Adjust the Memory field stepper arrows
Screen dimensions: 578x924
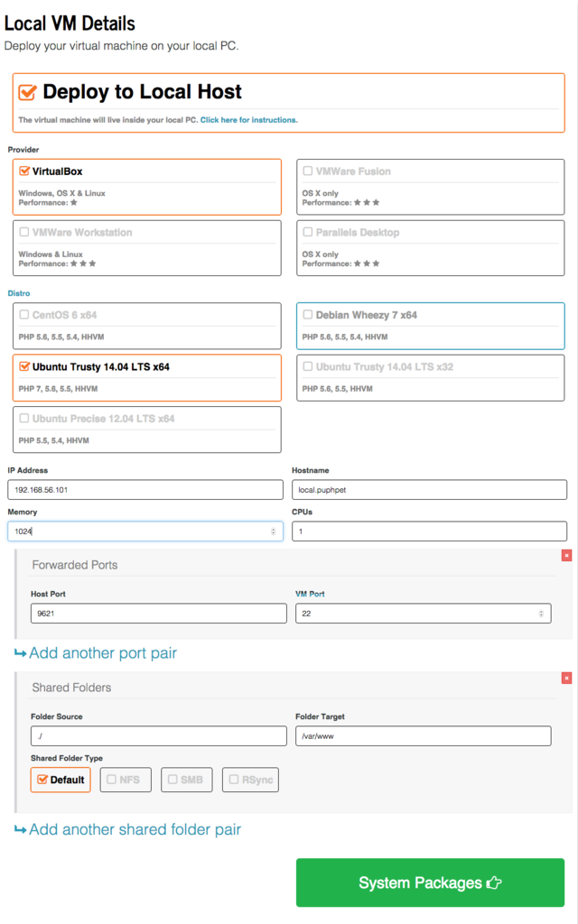coord(273,531)
